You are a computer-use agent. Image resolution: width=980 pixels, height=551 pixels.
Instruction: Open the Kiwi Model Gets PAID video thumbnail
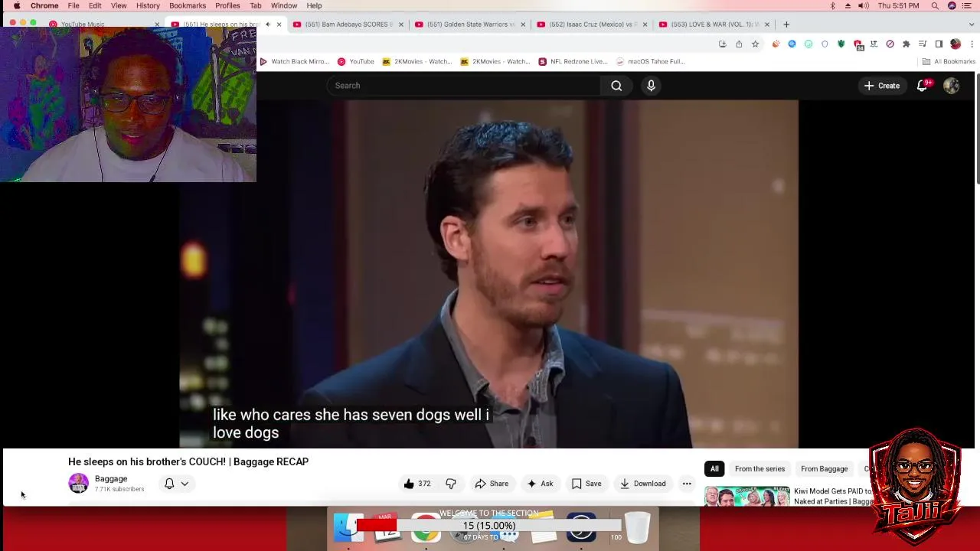point(746,496)
